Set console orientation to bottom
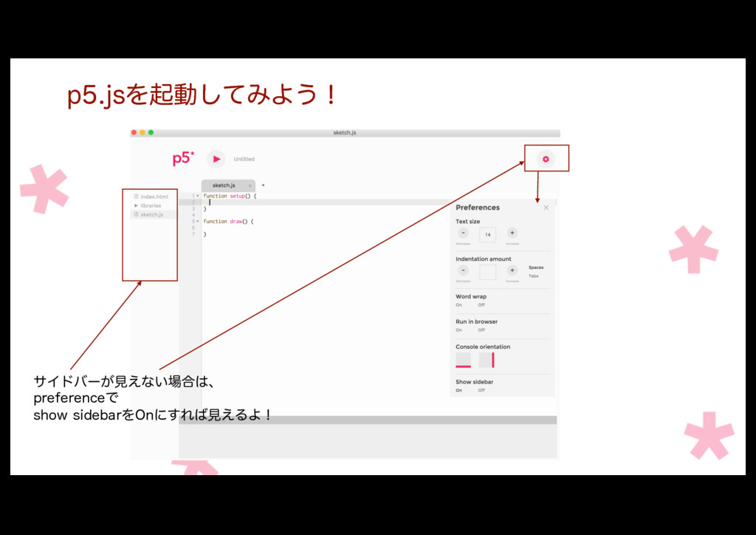 tap(463, 360)
